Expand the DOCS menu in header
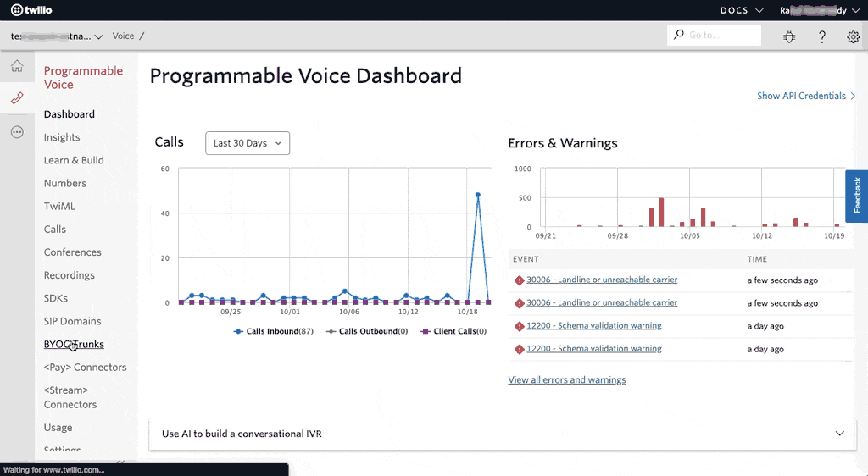Viewport: 868px width, 476px height. [742, 10]
